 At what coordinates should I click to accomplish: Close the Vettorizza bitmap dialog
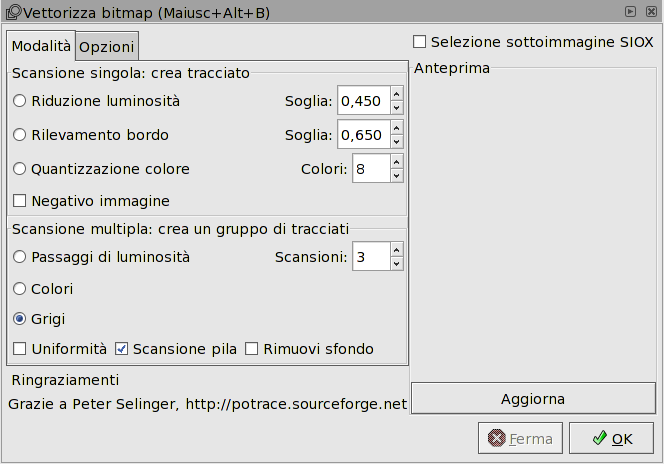650,12
